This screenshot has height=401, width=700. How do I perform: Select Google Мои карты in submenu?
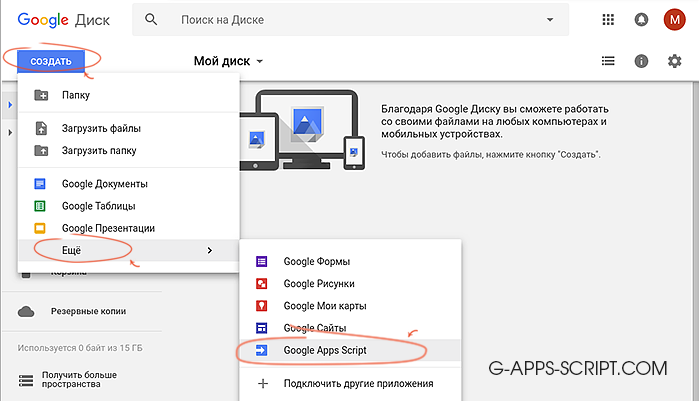pyautogui.click(x=350, y=306)
